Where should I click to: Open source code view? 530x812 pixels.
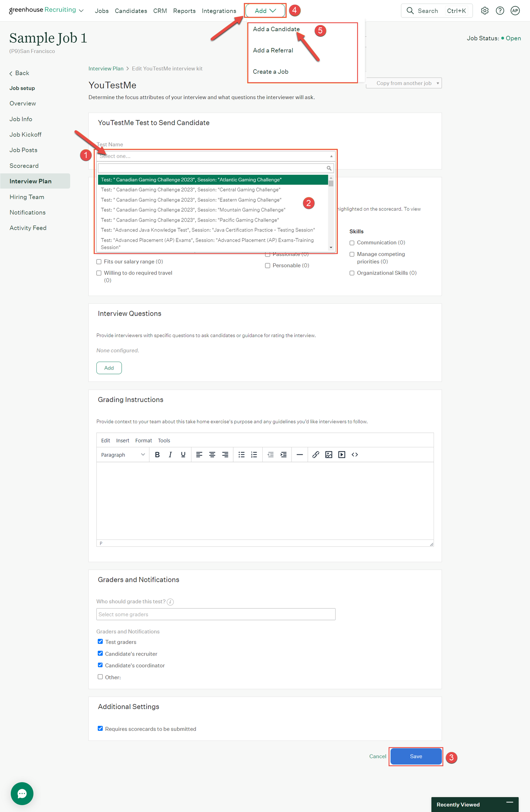[x=354, y=454]
